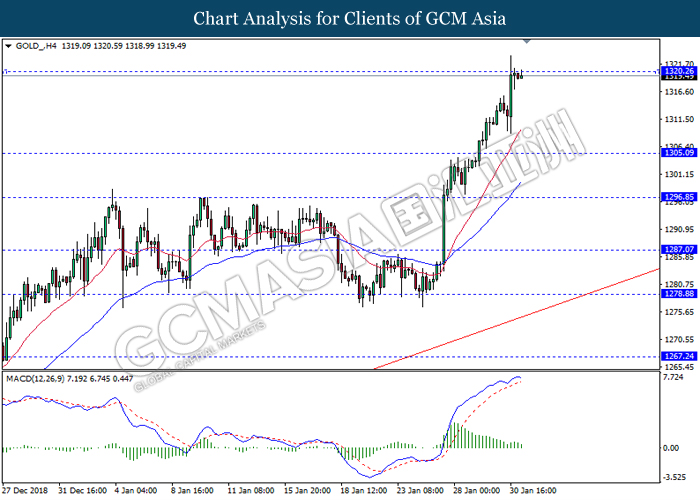Click the 11 Jan 08:00 time label
This screenshot has width=700, height=500.
[251, 490]
